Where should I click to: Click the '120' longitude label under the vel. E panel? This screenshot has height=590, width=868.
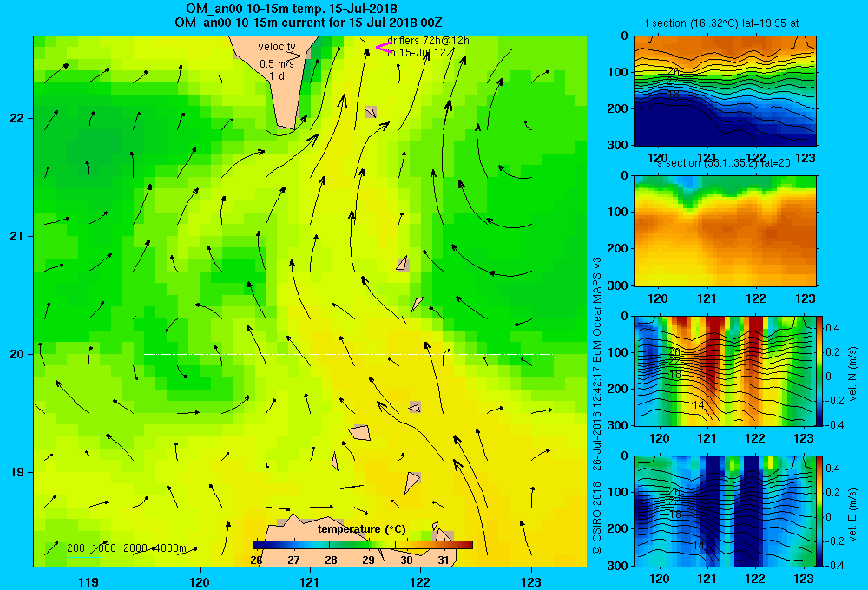659,579
